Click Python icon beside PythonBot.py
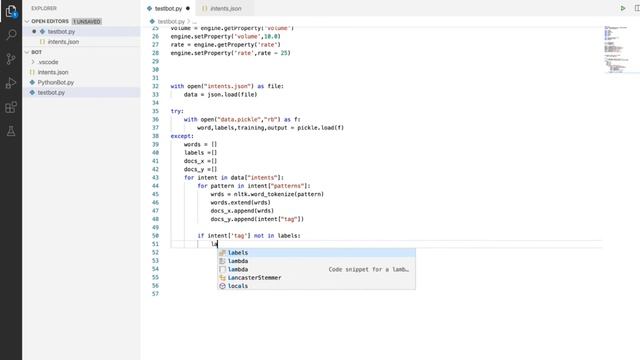The image size is (640, 360). [x=32, y=82]
